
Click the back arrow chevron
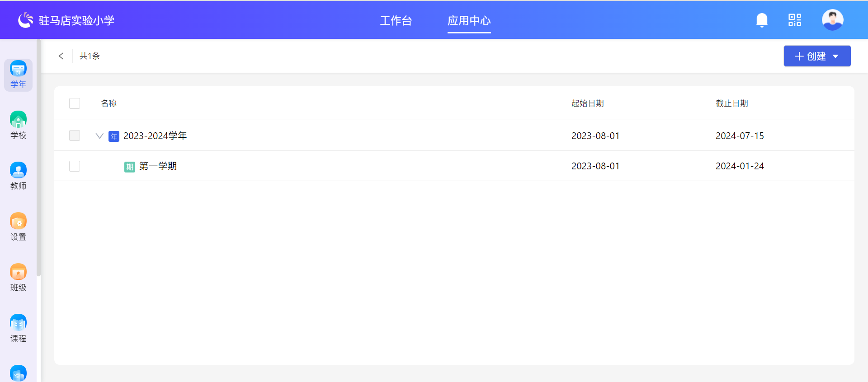(61, 56)
